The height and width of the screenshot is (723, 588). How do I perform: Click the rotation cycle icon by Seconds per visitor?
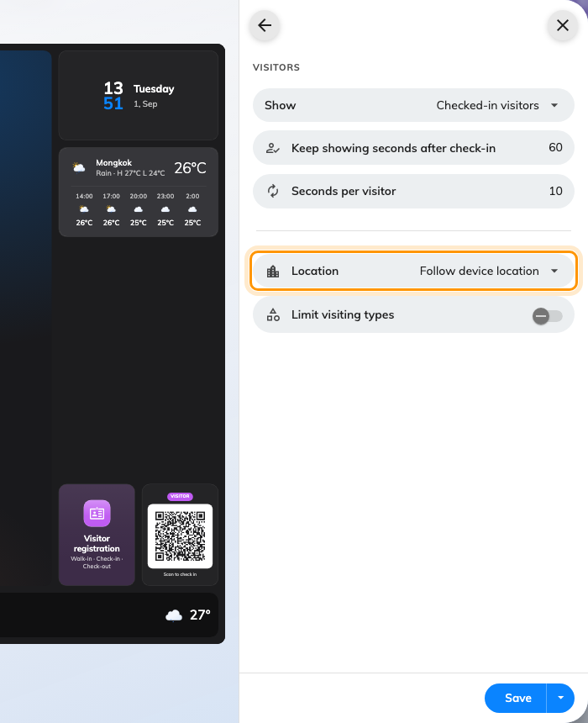273,191
